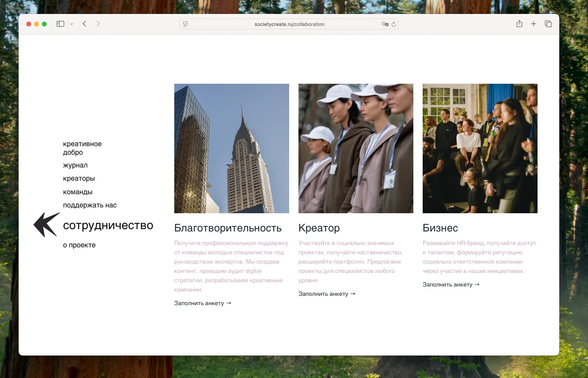Go back with the back arrow
Viewport: 588px width, 378px height.
click(x=84, y=24)
